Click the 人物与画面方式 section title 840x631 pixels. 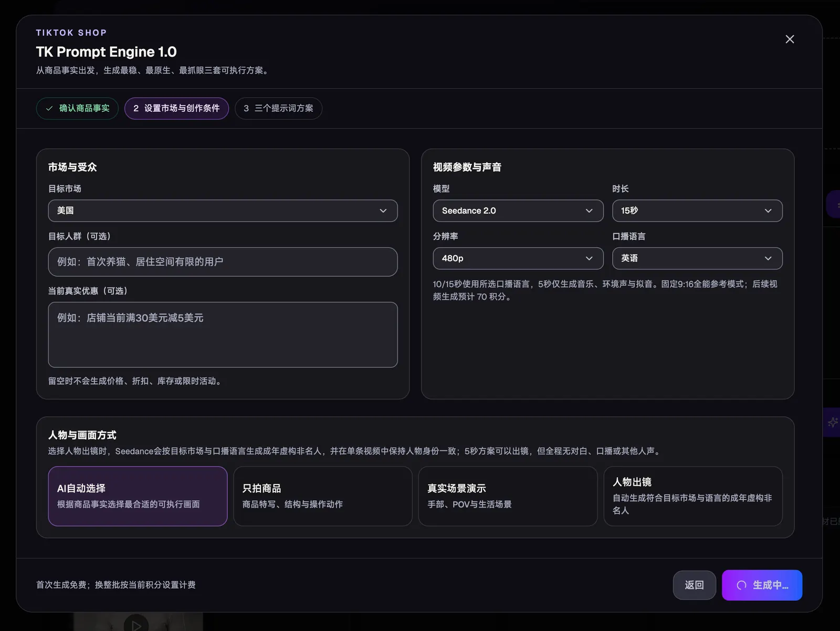click(x=82, y=435)
